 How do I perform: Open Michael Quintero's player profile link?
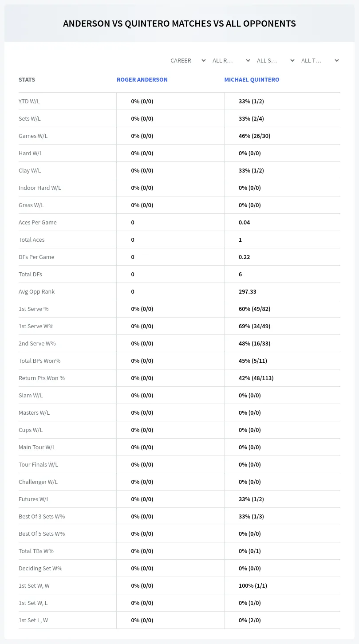(x=252, y=80)
